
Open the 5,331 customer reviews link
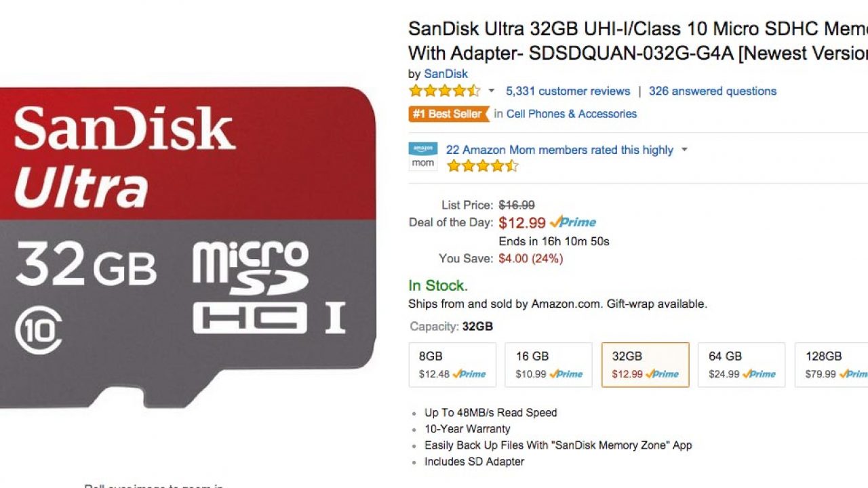click(x=568, y=91)
